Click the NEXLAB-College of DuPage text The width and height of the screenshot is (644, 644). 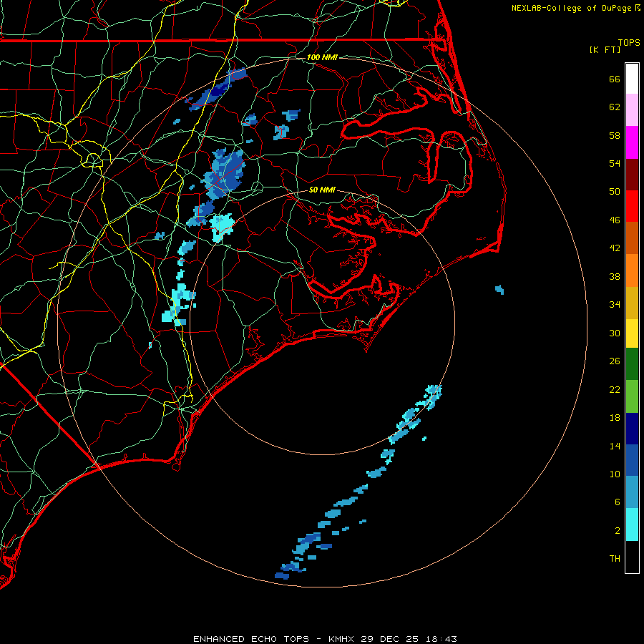point(571,8)
